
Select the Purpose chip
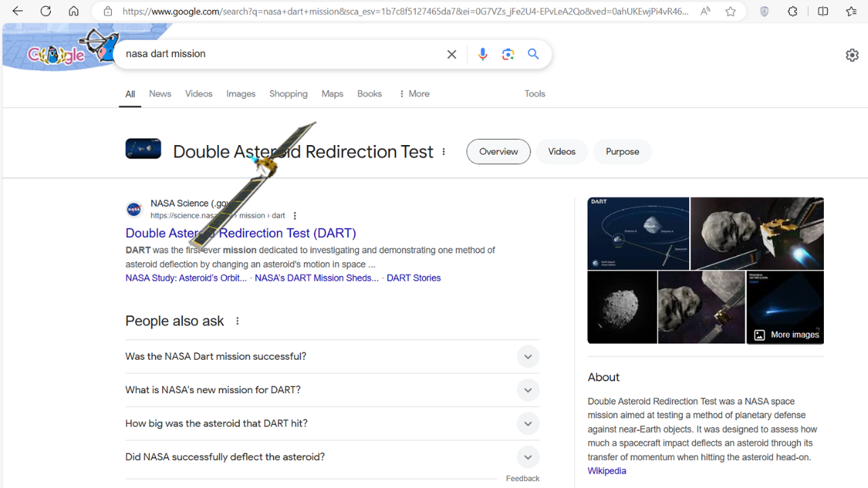click(x=623, y=152)
